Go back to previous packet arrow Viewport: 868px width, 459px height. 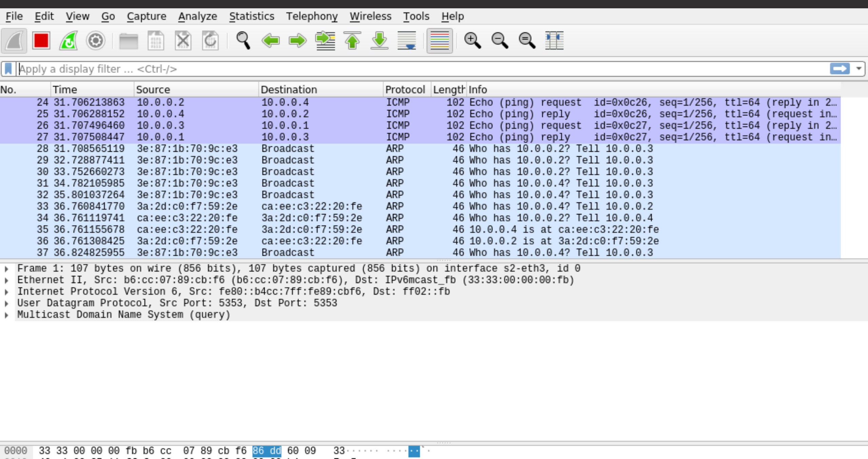tap(271, 41)
